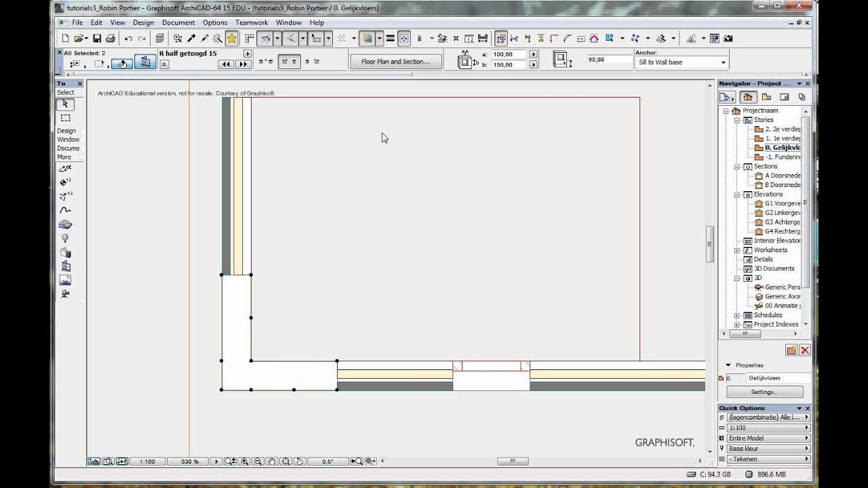868x488 pixels.
Task: Select the Camera tool in Toolbox
Action: click(65, 294)
